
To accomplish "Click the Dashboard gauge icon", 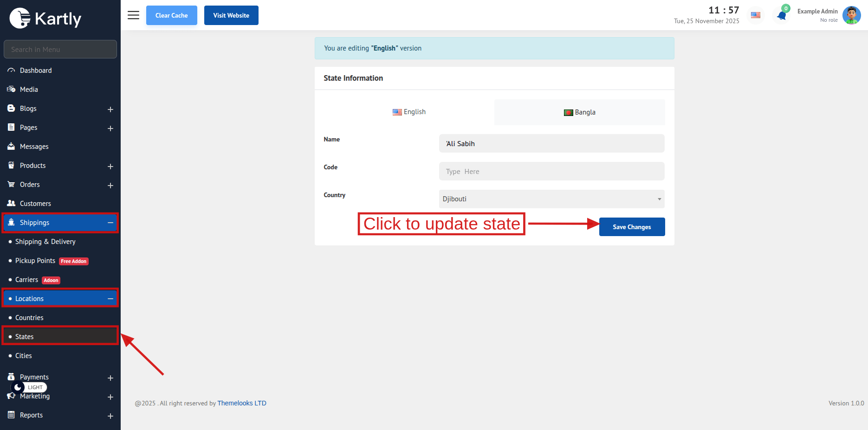I will pos(11,71).
